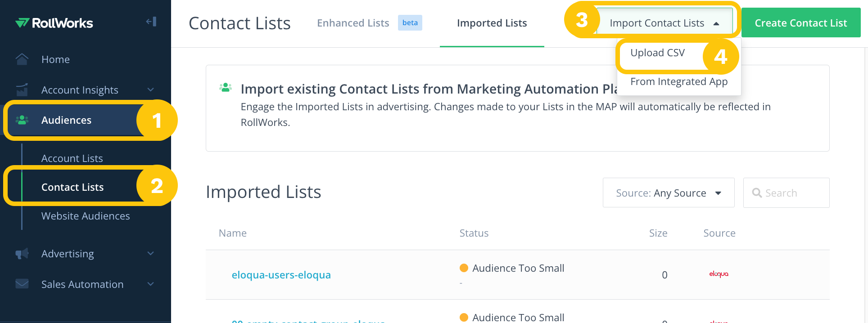The width and height of the screenshot is (868, 323).
Task: Click the orange status dot for eloqua-users-eloqua
Action: pos(464,268)
